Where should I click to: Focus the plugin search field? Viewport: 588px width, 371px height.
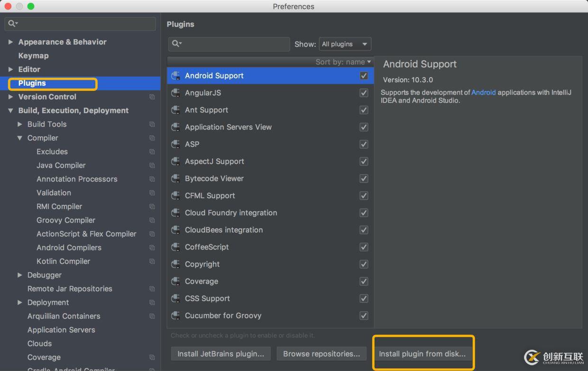click(229, 44)
